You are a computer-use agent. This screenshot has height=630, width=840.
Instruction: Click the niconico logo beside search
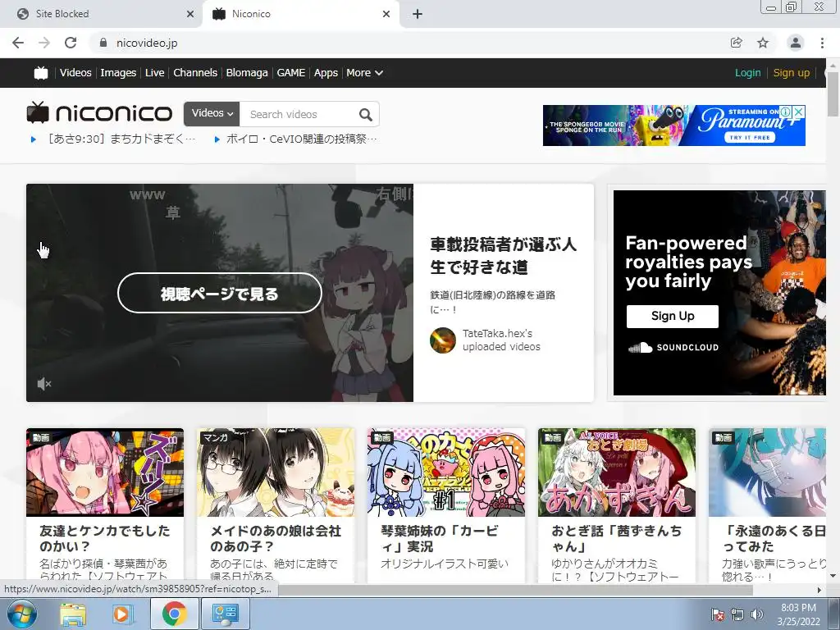(x=99, y=112)
